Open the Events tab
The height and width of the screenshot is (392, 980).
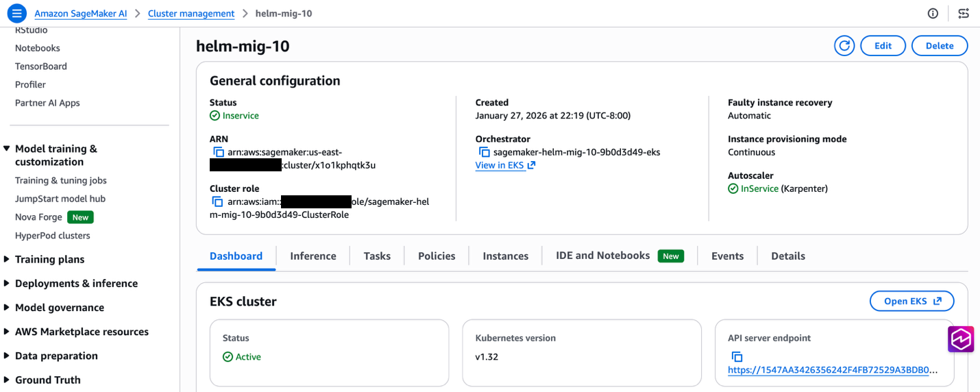(727, 256)
